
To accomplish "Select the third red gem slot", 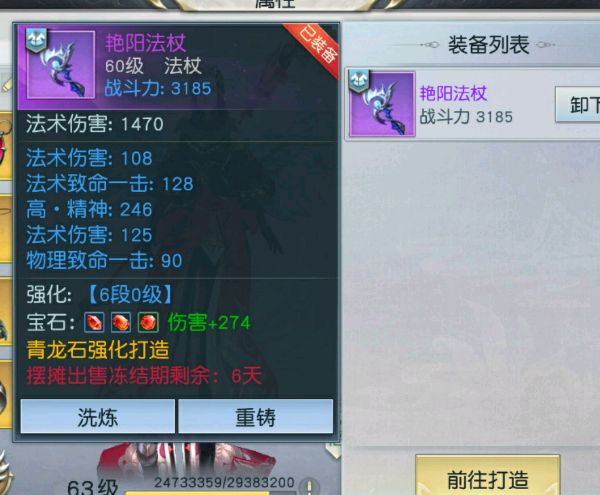I will coord(148,322).
